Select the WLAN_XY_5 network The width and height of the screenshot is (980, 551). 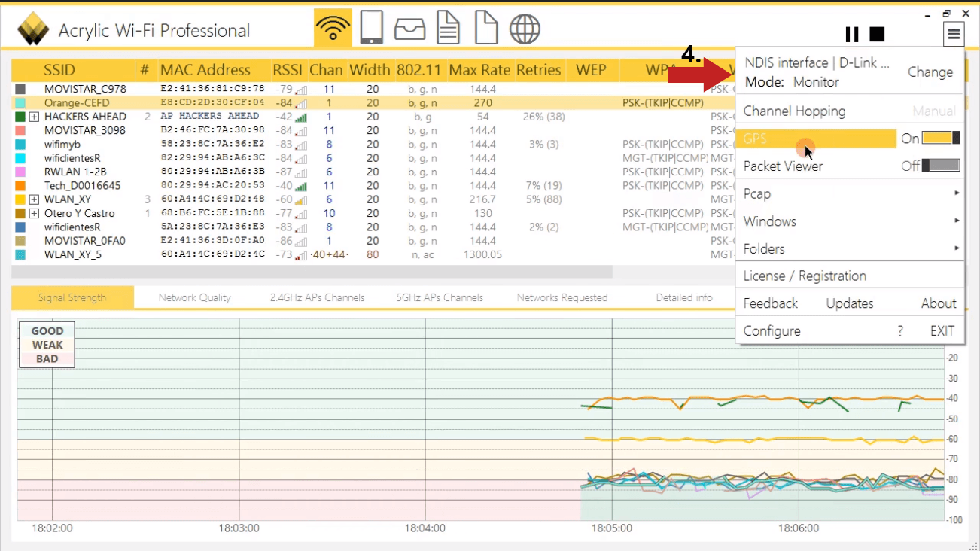click(x=72, y=254)
